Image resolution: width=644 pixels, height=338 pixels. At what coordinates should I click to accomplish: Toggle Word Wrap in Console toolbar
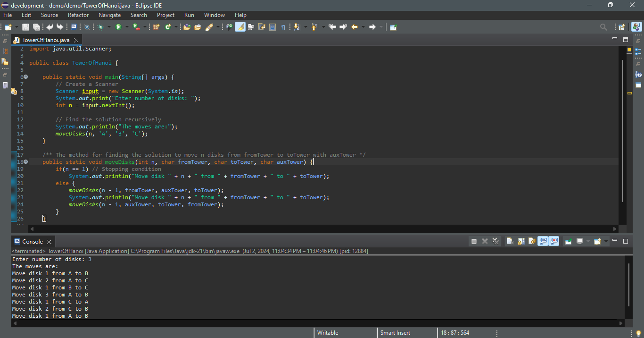pos(532,241)
